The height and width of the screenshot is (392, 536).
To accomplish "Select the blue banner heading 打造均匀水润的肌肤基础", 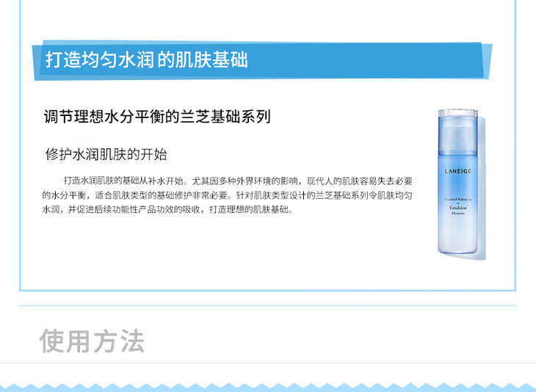I will point(146,59).
